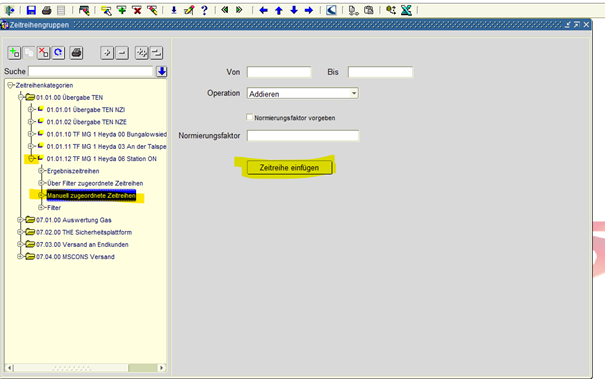Collapse the Zeitreihenkategorien root node
The image size is (605, 379).
click(10, 85)
